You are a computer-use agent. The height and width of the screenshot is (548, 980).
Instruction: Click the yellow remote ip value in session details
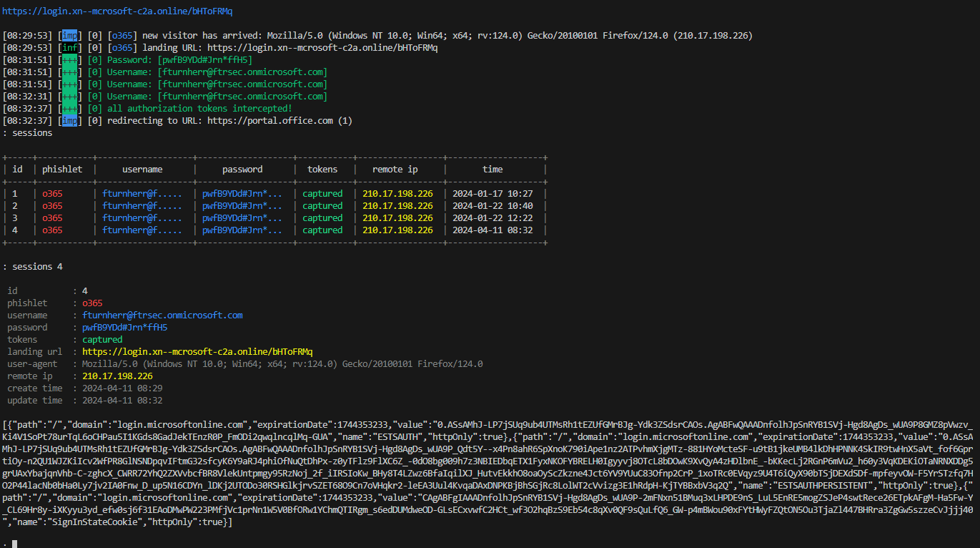pyautogui.click(x=117, y=376)
